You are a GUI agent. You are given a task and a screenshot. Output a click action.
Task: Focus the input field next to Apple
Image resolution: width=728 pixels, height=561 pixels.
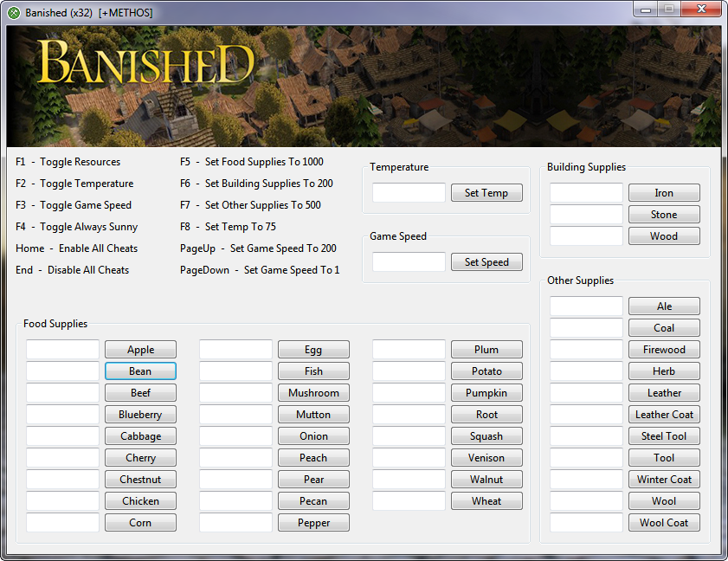tap(62, 349)
